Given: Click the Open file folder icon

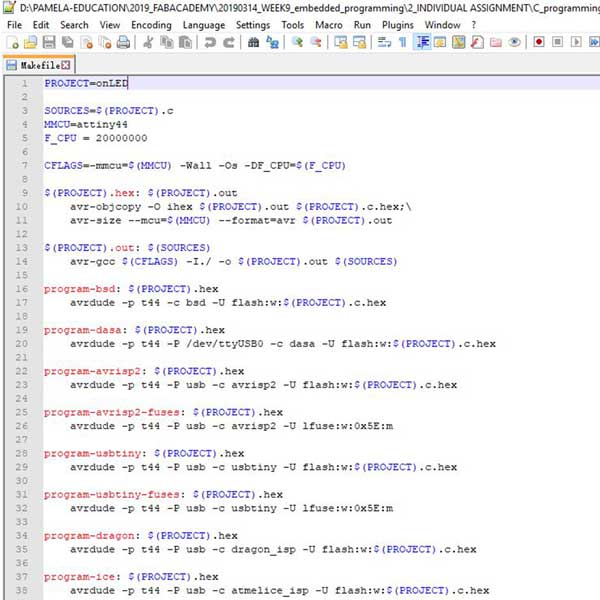Looking at the screenshot, I should tap(31, 42).
